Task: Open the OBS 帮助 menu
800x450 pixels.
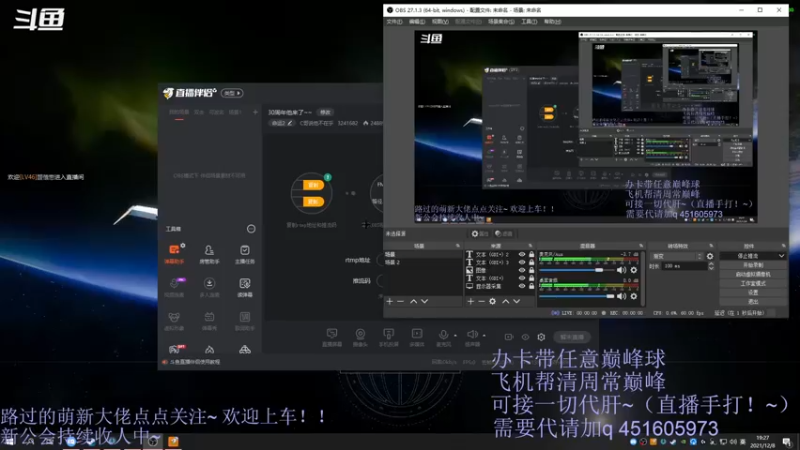Action: [x=552, y=21]
